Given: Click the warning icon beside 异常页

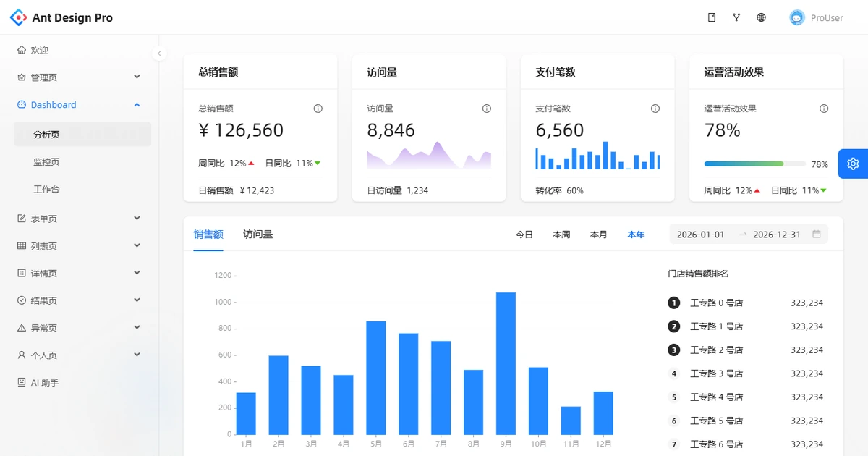Looking at the screenshot, I should 22,328.
